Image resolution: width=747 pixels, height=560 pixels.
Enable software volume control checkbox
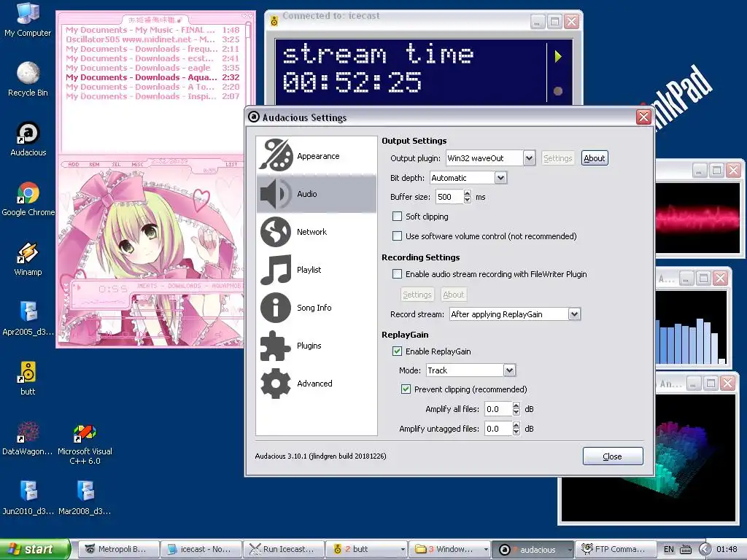pos(397,236)
